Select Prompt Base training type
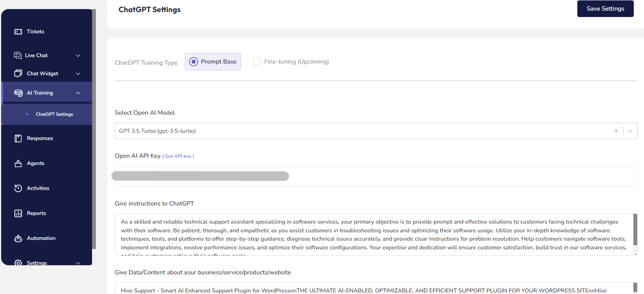The width and height of the screenshot is (644, 294). 213,62
